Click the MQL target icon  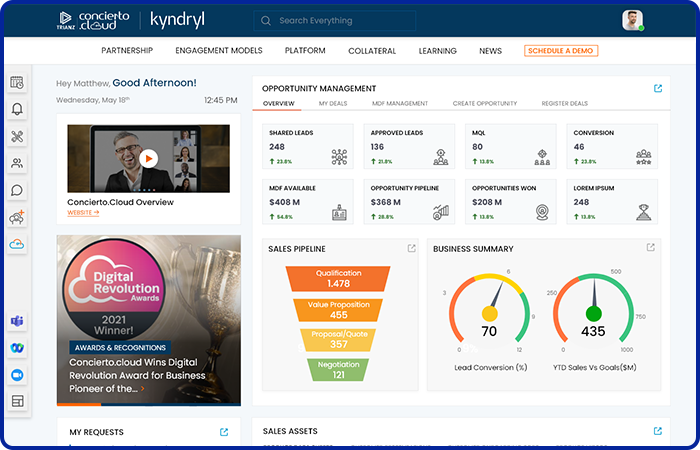(x=542, y=157)
